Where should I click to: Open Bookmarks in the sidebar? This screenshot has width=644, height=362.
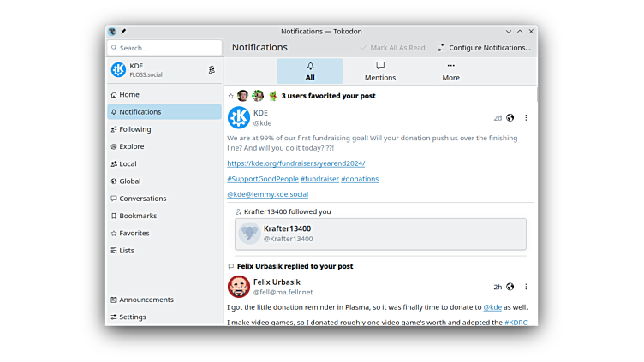point(137,216)
